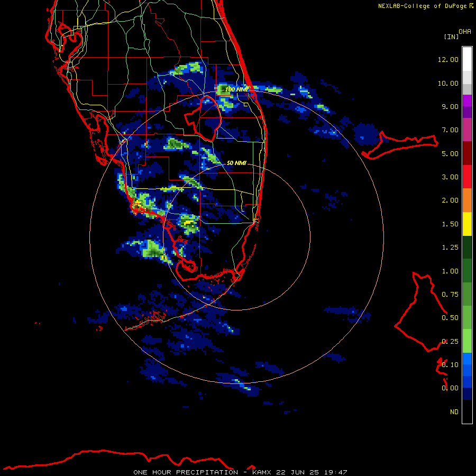Viewport: 476px width, 476px height.
Task: Pick the dark red swatch beside 5.00
Action: point(467,153)
